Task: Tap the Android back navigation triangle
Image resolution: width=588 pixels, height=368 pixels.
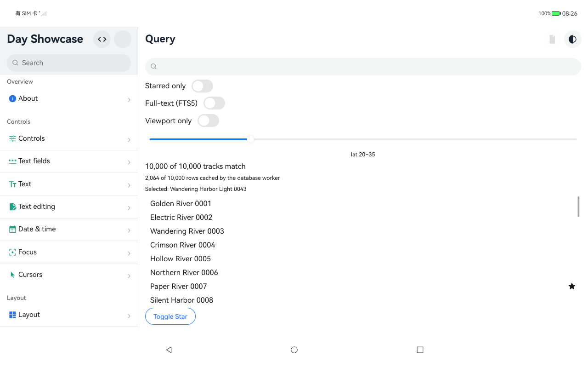Action: coord(169,350)
